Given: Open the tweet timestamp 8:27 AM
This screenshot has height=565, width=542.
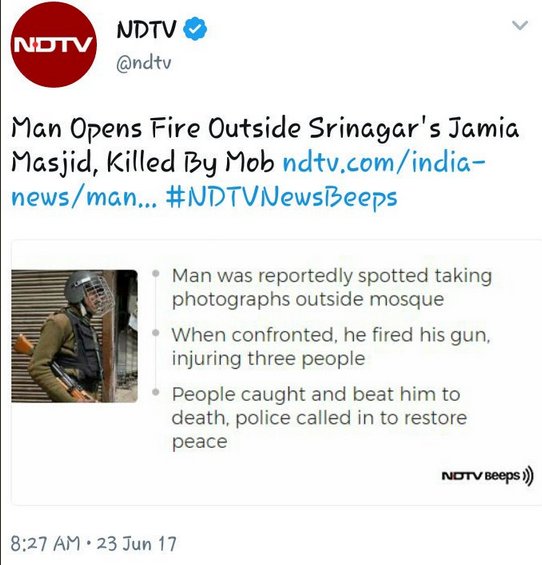Looking at the screenshot, I should [x=45, y=544].
